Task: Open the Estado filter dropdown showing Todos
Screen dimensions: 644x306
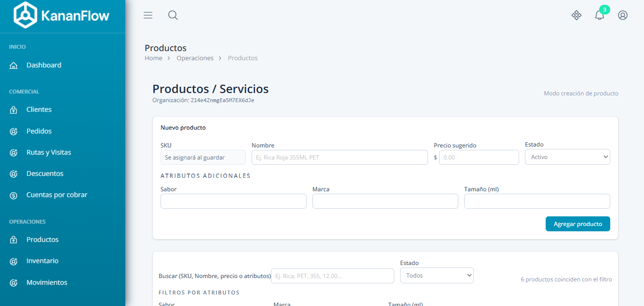Action: point(437,276)
